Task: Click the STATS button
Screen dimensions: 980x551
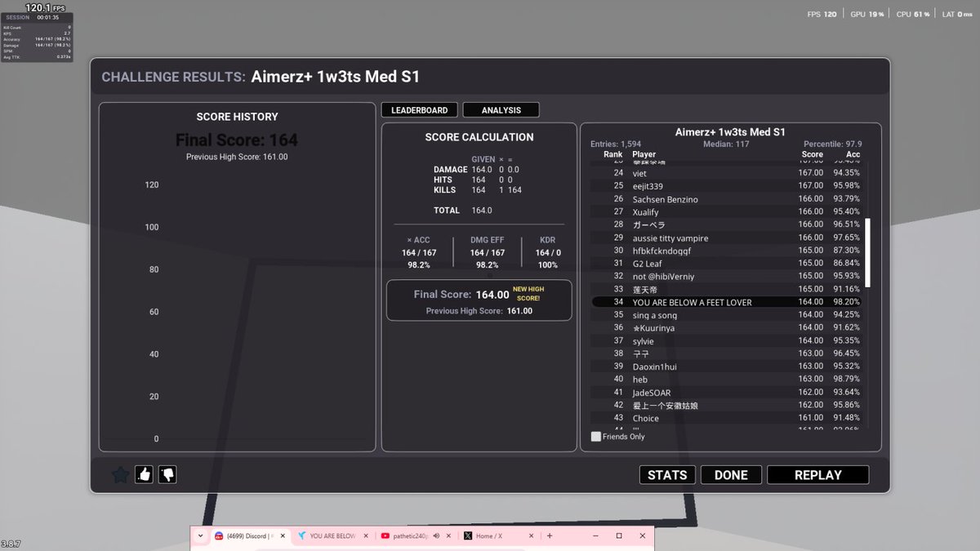Action: click(667, 475)
